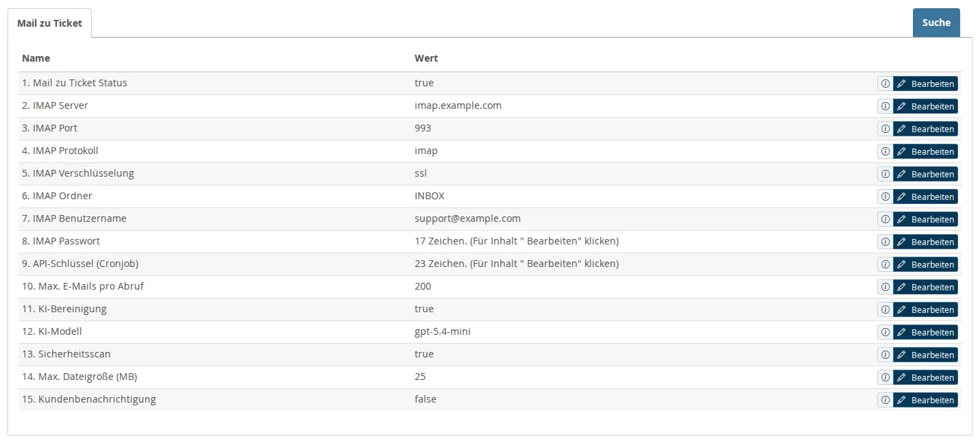Click Bearbeiten for Kundenbenachrichtigung
The image size is (980, 443).
point(925,400)
